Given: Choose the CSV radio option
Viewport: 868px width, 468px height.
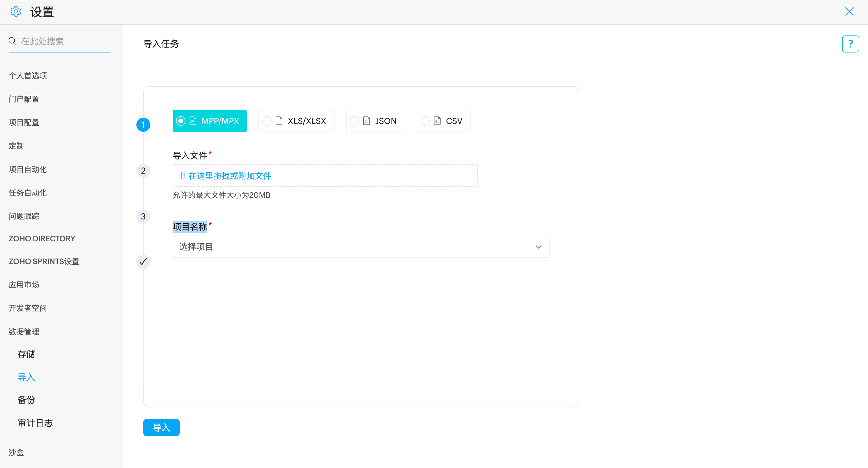Looking at the screenshot, I should click(425, 121).
